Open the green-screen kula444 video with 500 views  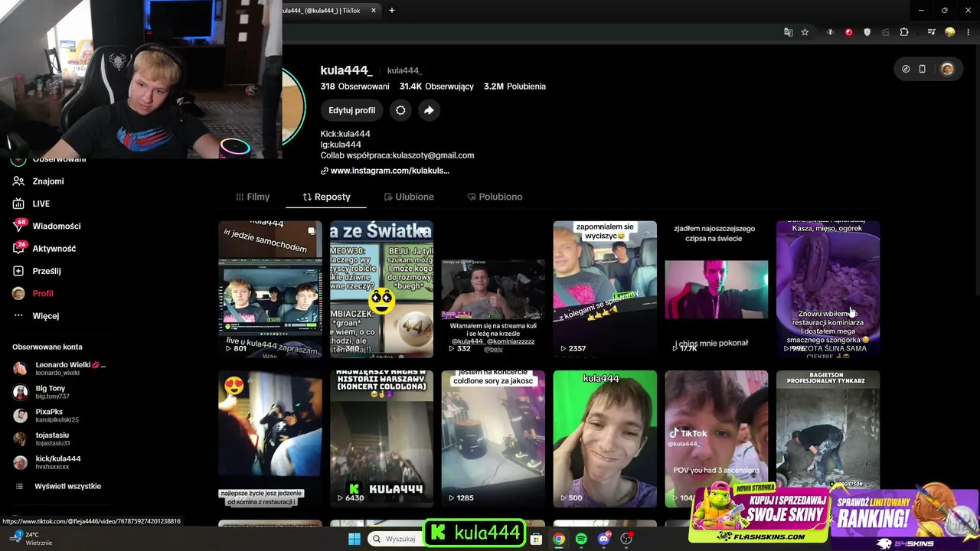click(x=605, y=439)
